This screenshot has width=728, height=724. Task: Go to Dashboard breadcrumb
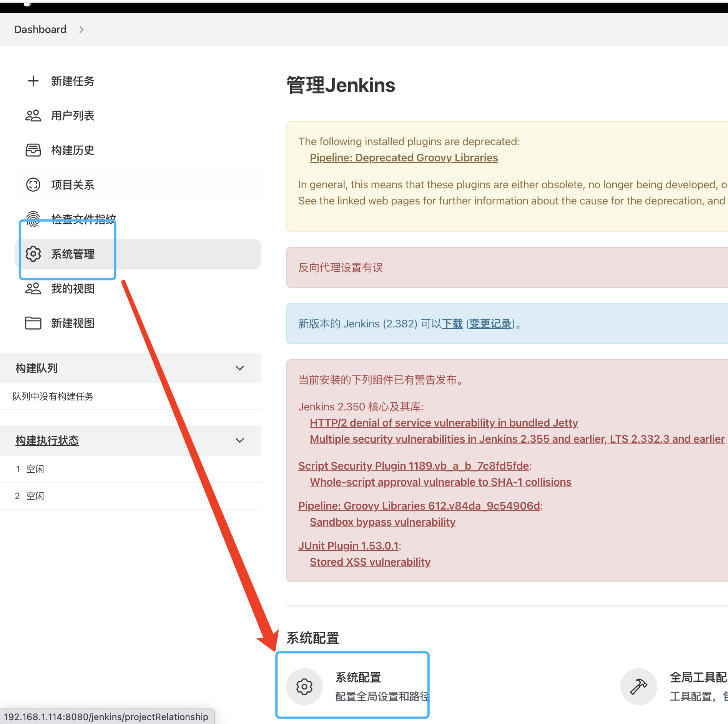pyautogui.click(x=40, y=30)
